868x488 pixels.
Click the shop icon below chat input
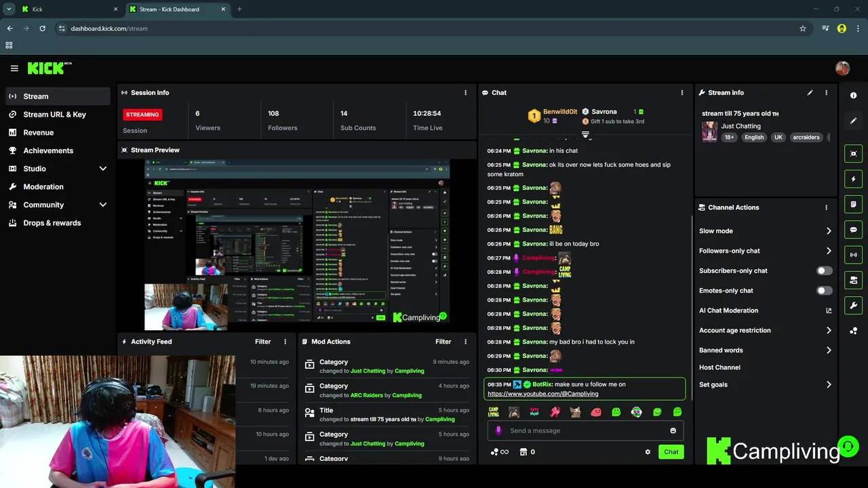[x=523, y=452]
